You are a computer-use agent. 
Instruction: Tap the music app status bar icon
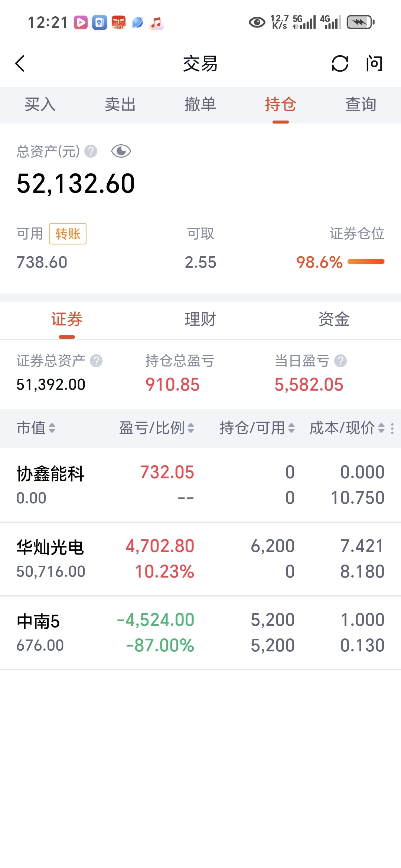[x=156, y=23]
